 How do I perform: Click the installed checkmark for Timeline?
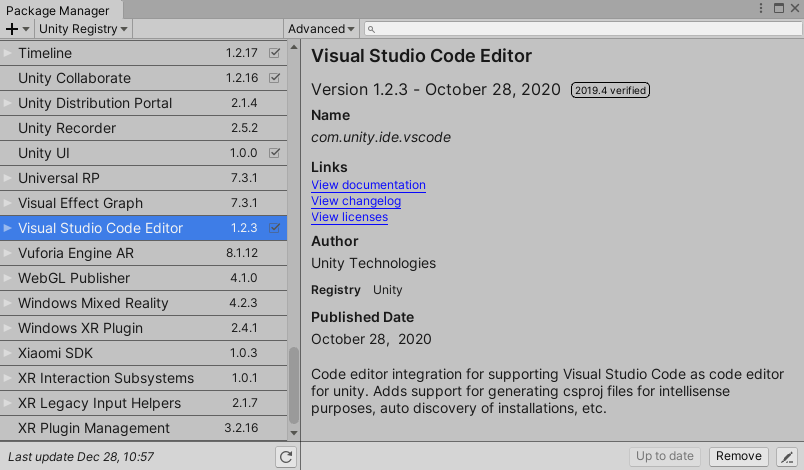coord(275,53)
